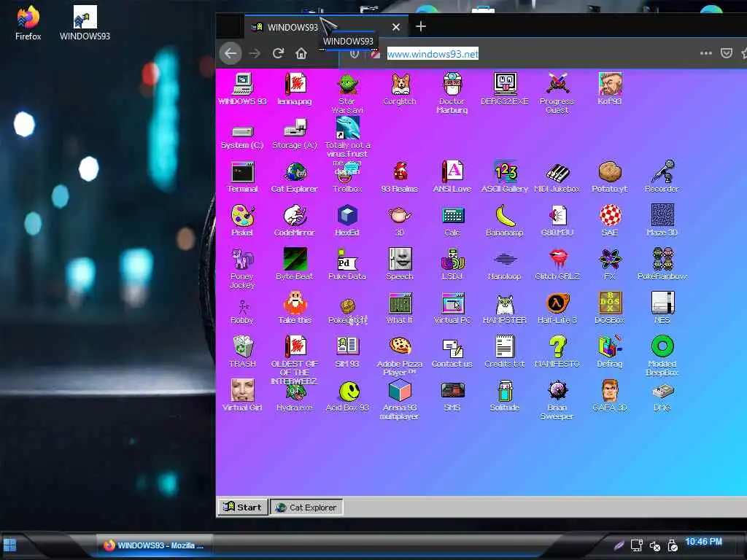Go to the Firefox home page
The height and width of the screenshot is (560, 747).
pos(301,53)
